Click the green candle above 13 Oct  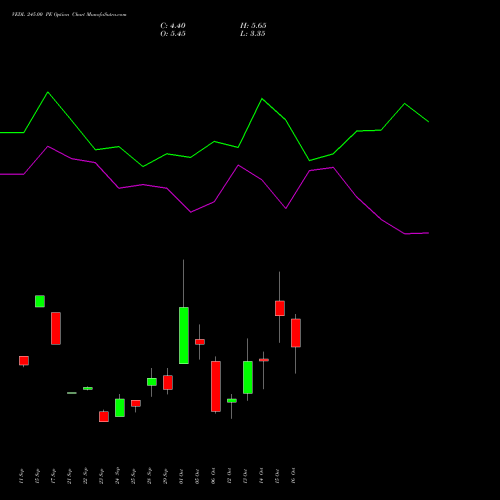click(248, 377)
